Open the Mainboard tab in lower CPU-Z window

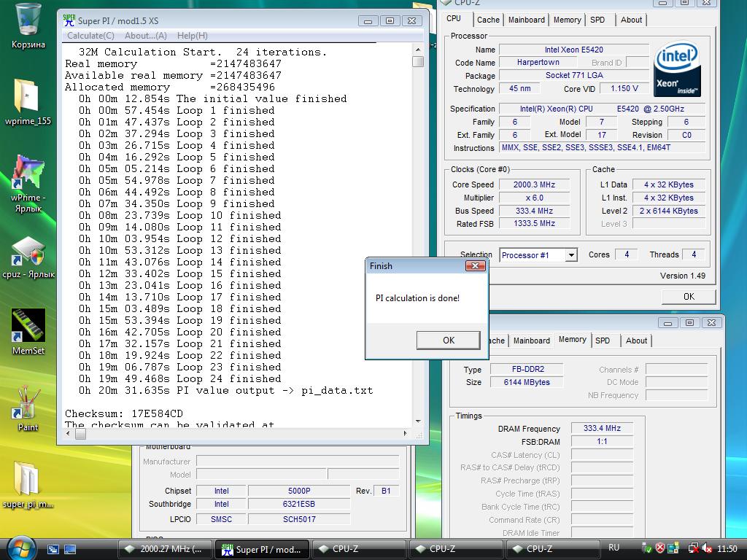pyautogui.click(x=532, y=341)
